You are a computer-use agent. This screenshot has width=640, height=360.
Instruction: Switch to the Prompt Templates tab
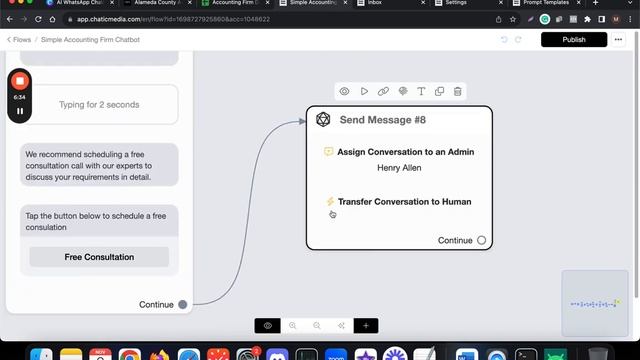546,2
